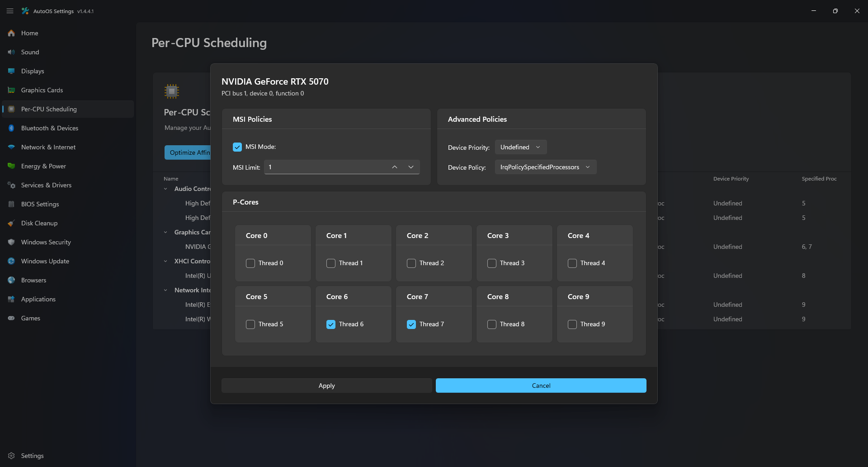
Task: Click the BIOS Settings icon
Action: (x=11, y=204)
